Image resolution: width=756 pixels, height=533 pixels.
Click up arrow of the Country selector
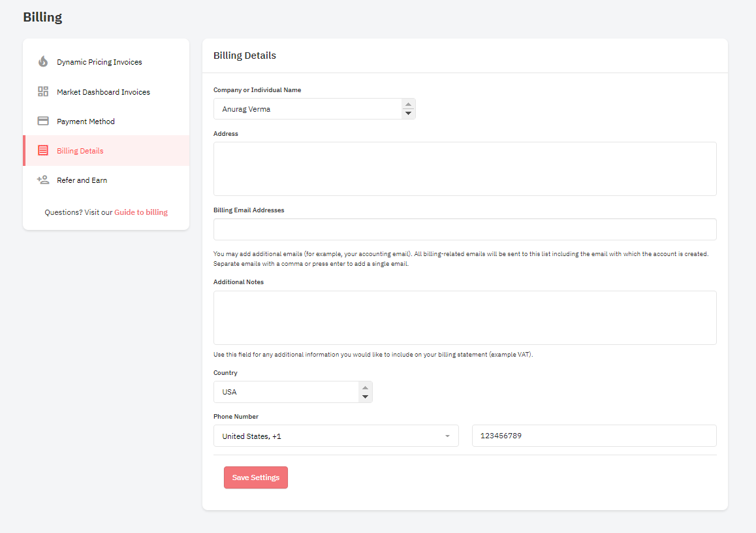(365, 388)
